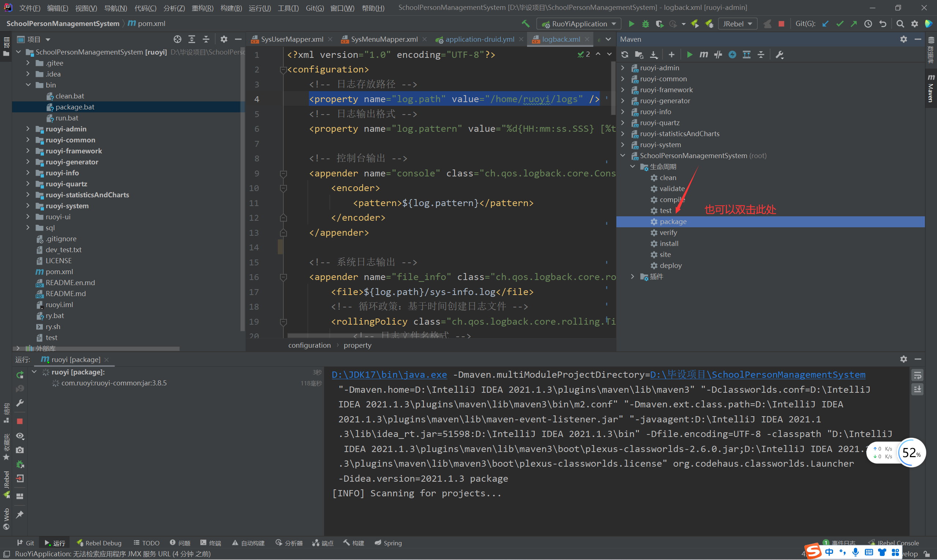Open Search Everywhere magnifier icon
937x560 pixels.
pos(900,24)
